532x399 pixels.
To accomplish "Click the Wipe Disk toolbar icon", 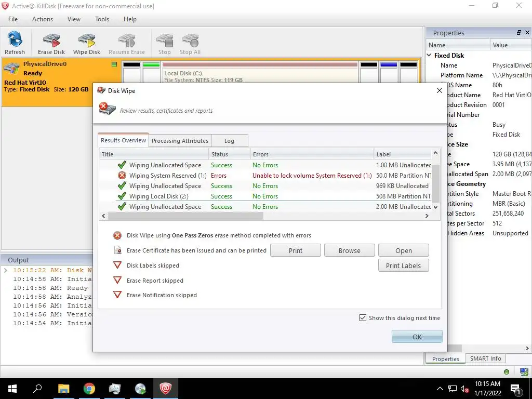I will tap(87, 43).
